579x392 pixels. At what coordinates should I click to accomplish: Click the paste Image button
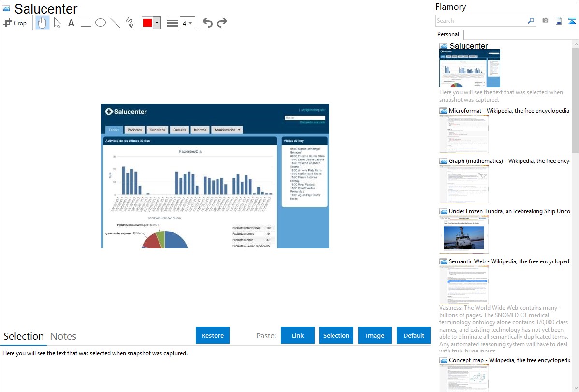pos(375,335)
